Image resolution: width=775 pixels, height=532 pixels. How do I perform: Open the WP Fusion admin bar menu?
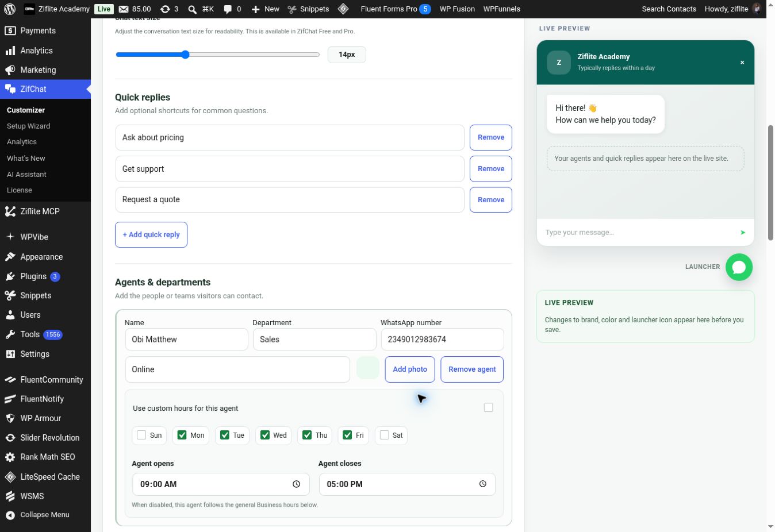click(457, 9)
